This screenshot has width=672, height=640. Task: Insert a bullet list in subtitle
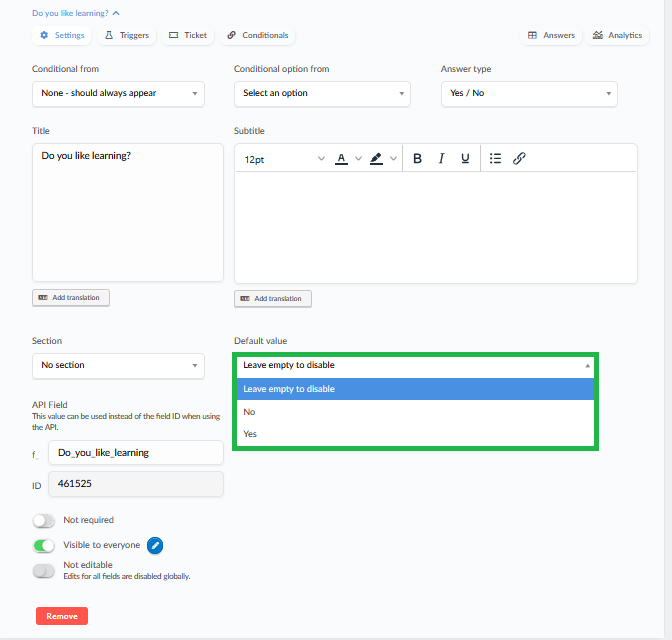[x=495, y=159]
